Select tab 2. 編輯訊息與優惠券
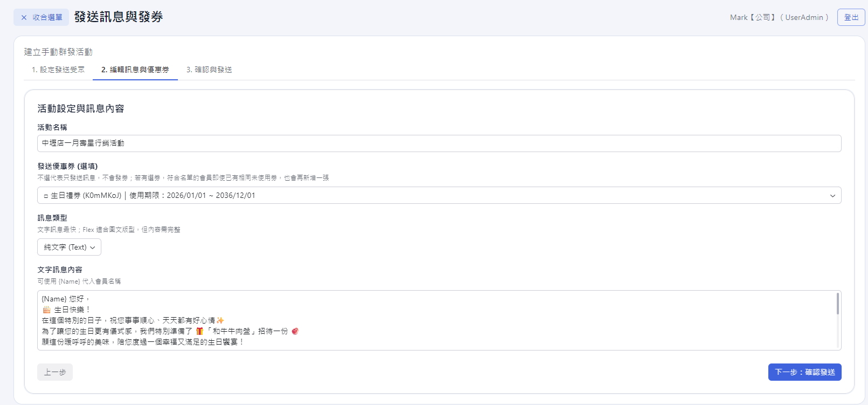Viewport: 868px width, 405px height. coord(135,70)
